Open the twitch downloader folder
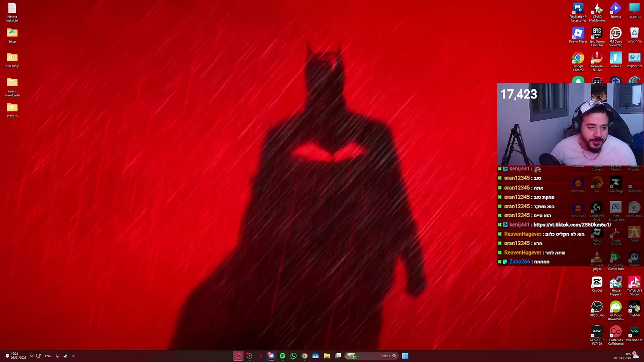Viewport: 644px width, 362px height. click(12, 87)
